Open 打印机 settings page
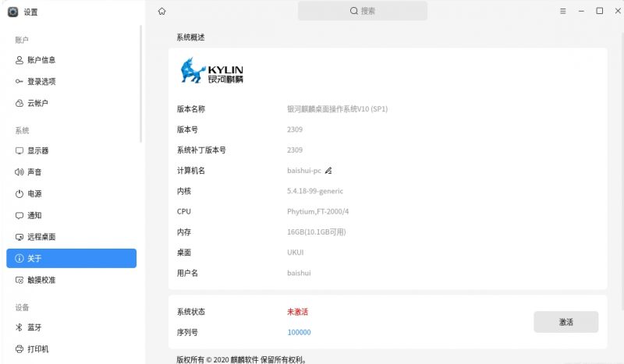 72,349
